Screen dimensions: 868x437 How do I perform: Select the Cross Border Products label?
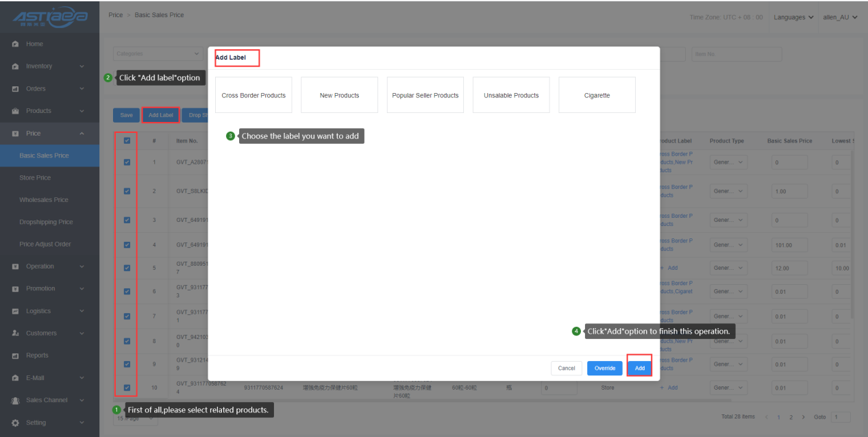253,95
